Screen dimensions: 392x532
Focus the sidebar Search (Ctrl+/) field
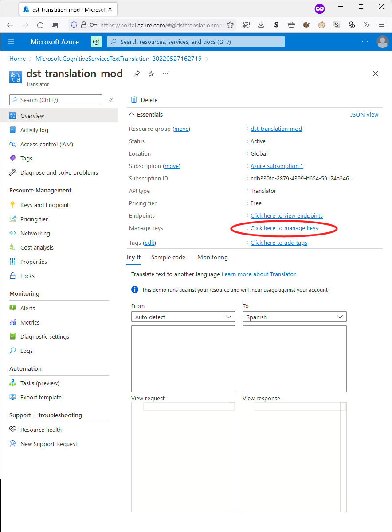tap(56, 100)
